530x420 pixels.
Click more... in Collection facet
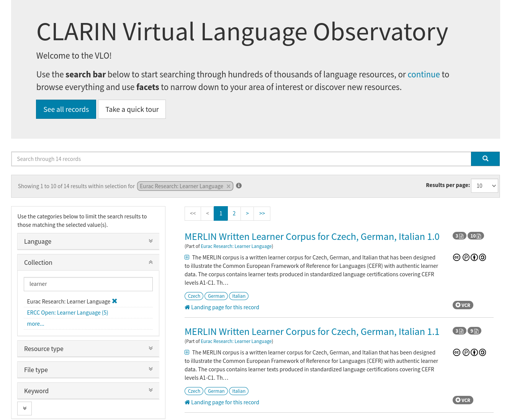[36, 324]
